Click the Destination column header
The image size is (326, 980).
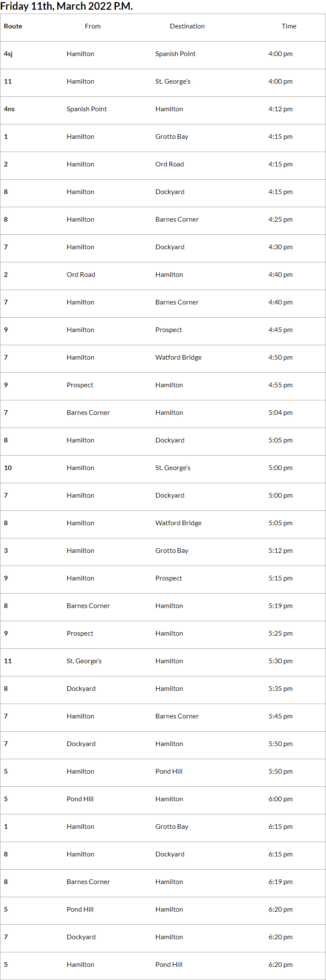click(x=187, y=26)
